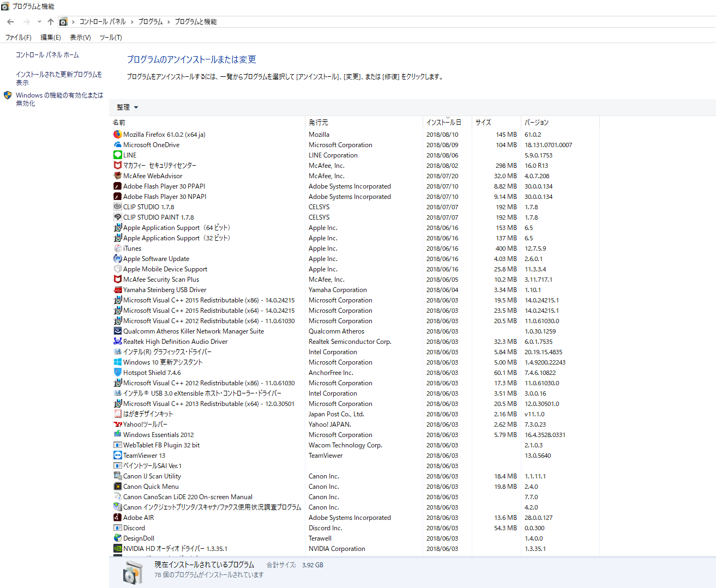Select the LINE app icon

117,155
